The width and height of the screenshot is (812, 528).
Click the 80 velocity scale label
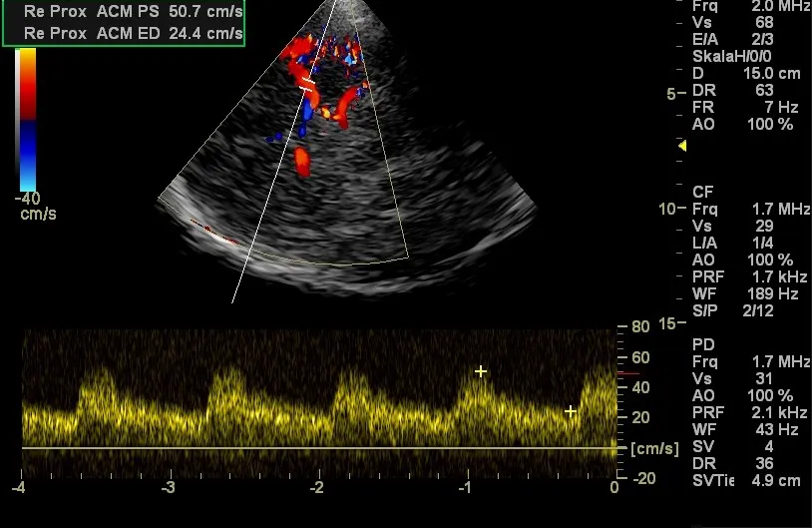pyautogui.click(x=640, y=326)
